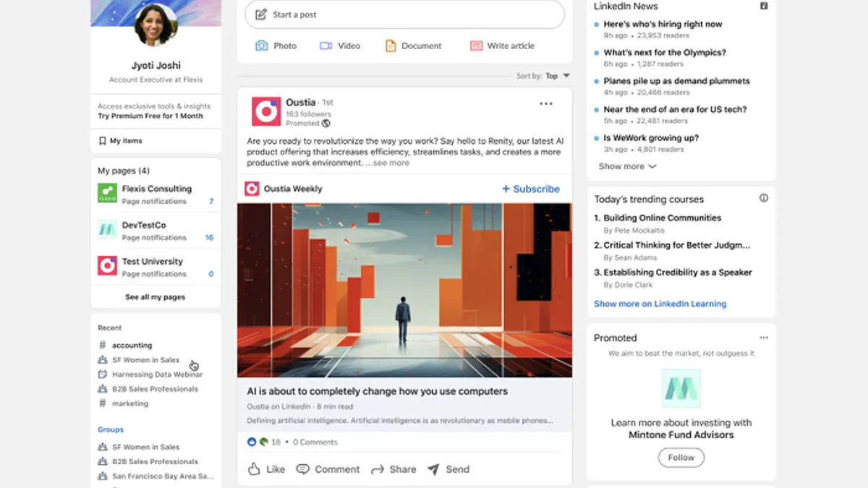Read What's next for the Olympics story
The image size is (868, 488).
(665, 53)
